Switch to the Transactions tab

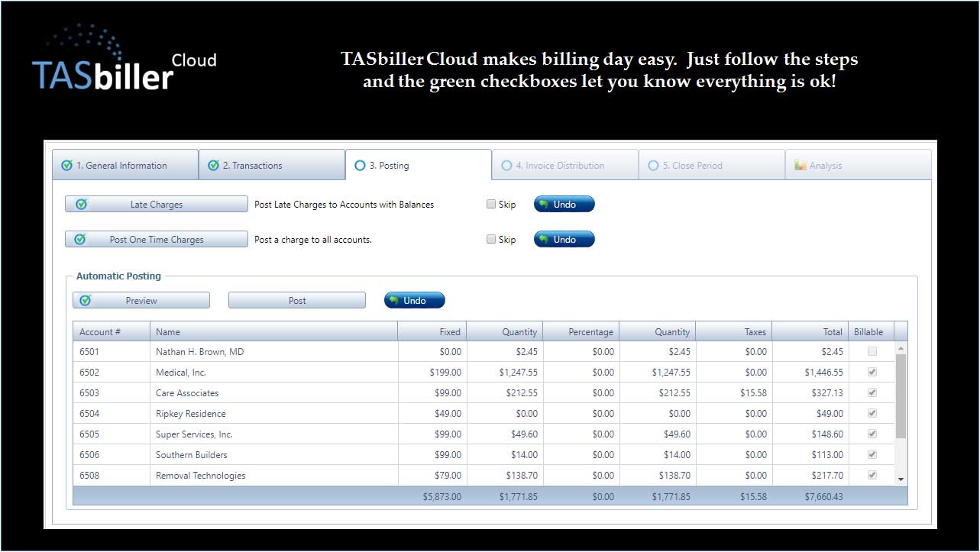272,165
